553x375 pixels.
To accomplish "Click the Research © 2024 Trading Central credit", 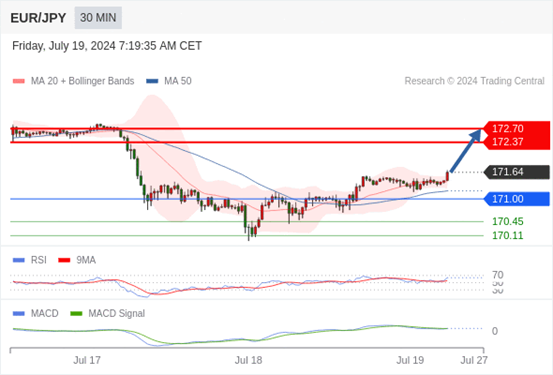I will coord(474,81).
